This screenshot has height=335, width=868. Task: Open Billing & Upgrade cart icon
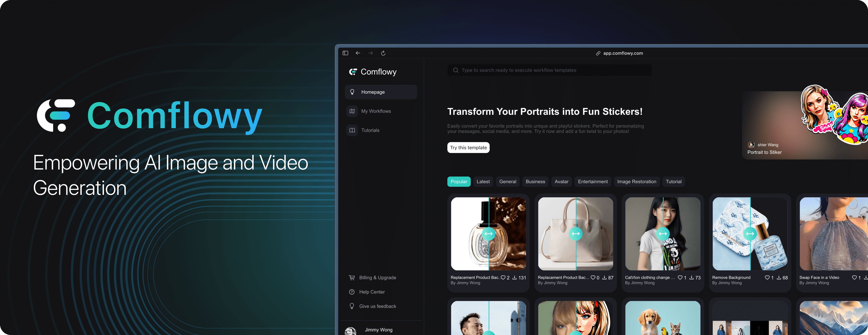pyautogui.click(x=352, y=278)
